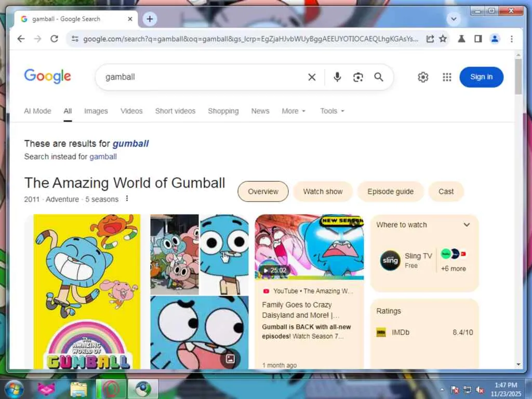Switch to Images tab
This screenshot has height=399, width=532.
click(96, 111)
